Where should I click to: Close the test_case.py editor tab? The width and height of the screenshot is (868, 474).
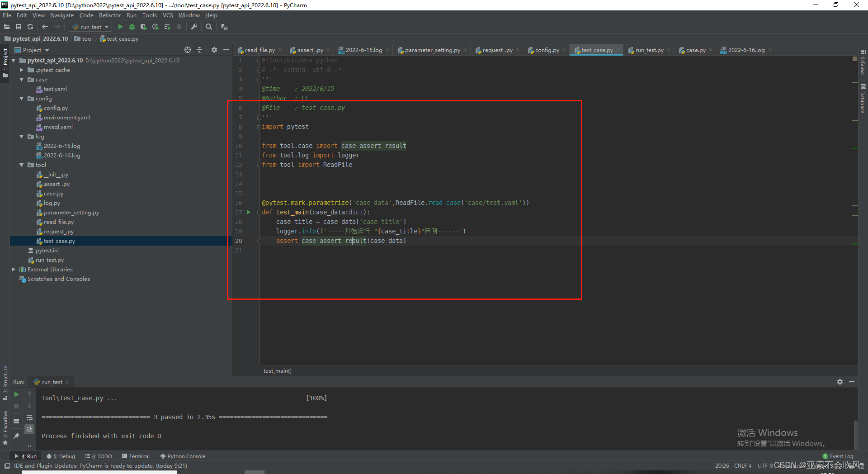(x=618, y=50)
